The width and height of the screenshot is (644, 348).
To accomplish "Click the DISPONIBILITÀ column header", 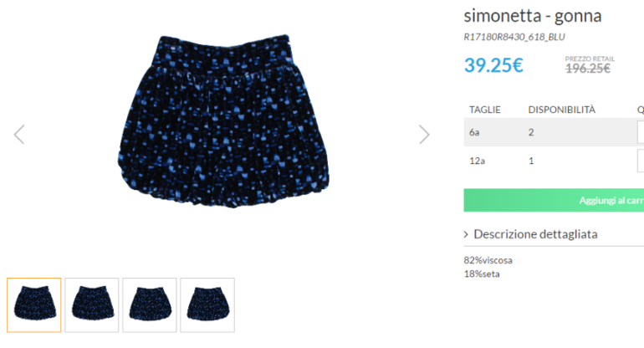I will [561, 110].
